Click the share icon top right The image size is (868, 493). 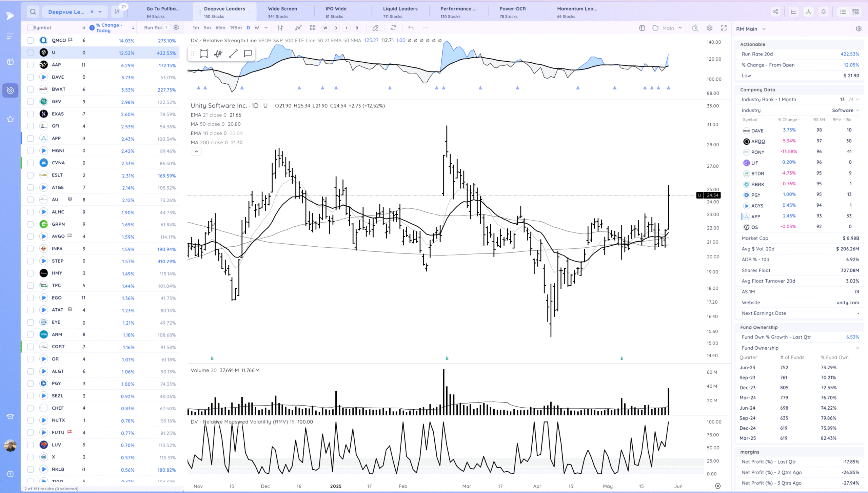pyautogui.click(x=775, y=12)
